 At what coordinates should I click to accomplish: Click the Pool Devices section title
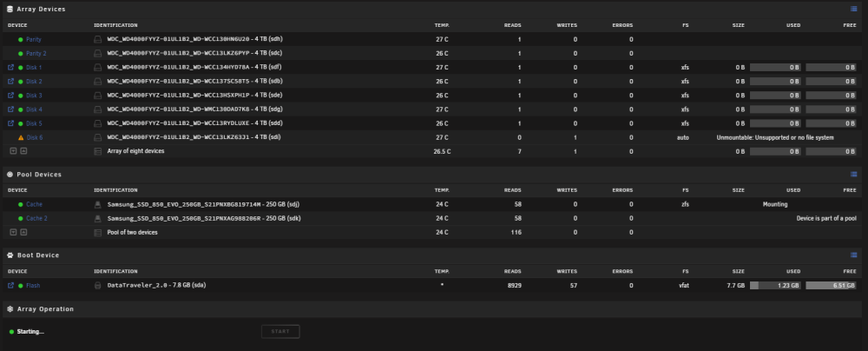pos(39,174)
